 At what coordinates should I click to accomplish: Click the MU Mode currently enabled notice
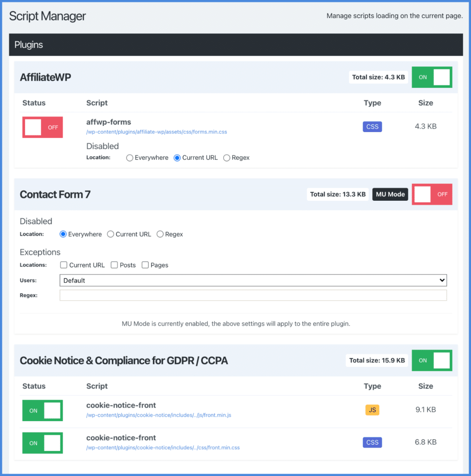point(236,324)
